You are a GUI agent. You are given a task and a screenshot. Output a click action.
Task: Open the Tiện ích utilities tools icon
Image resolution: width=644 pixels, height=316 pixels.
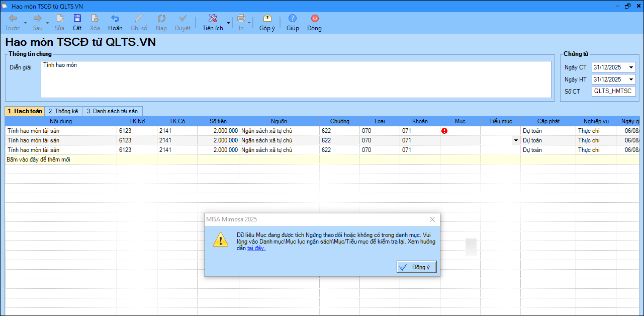[212, 18]
